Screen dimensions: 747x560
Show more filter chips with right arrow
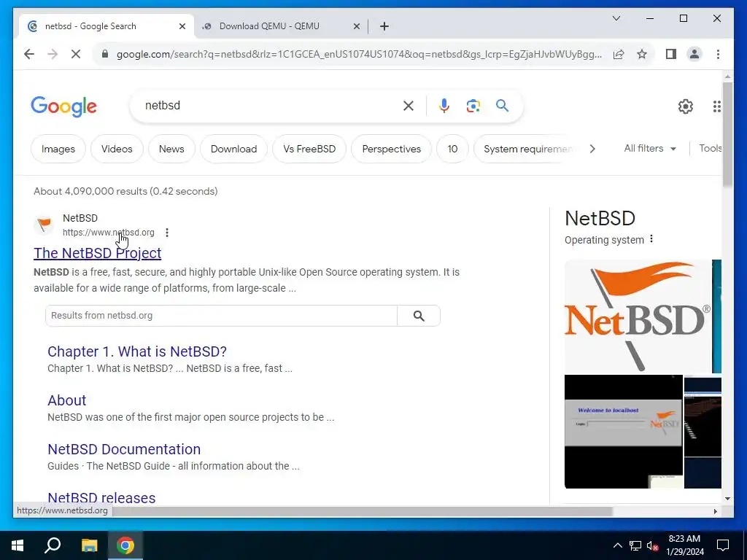pos(592,149)
